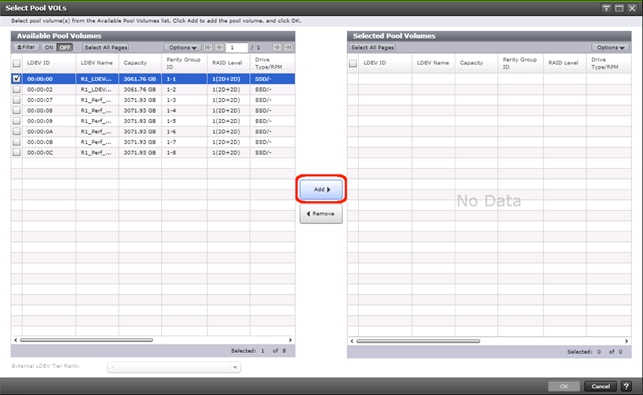This screenshot has height=395, width=643.
Task: Check the checkbox for LDEV 00:00:0A
Action: click(16, 132)
